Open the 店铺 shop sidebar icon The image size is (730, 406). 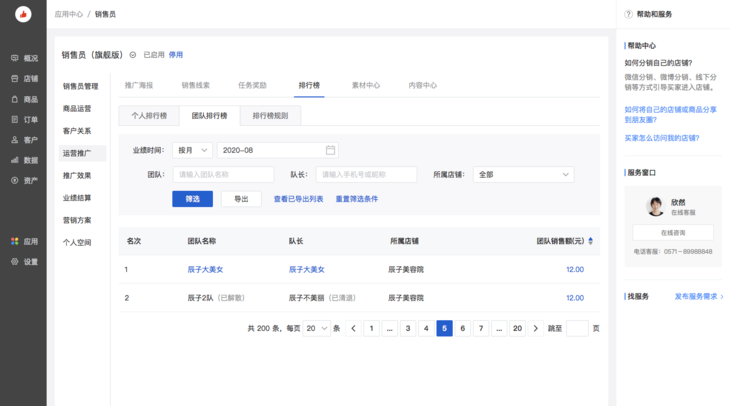(15, 79)
